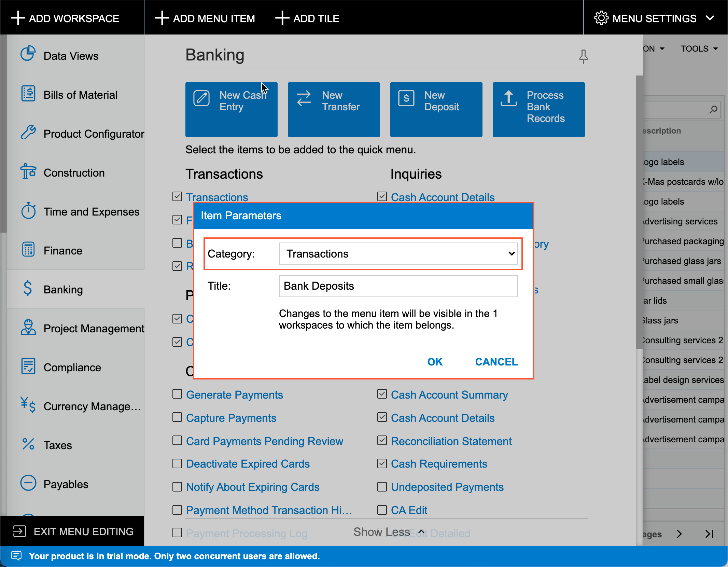This screenshot has width=728, height=567.
Task: Check the Generate Payments checkbox
Action: (x=177, y=394)
